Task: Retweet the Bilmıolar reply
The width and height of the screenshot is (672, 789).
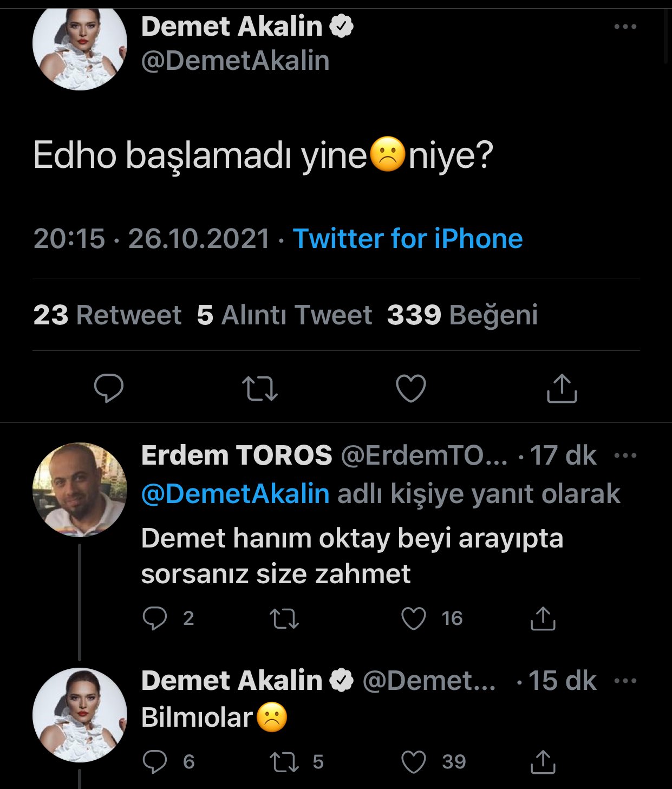Action: [284, 762]
